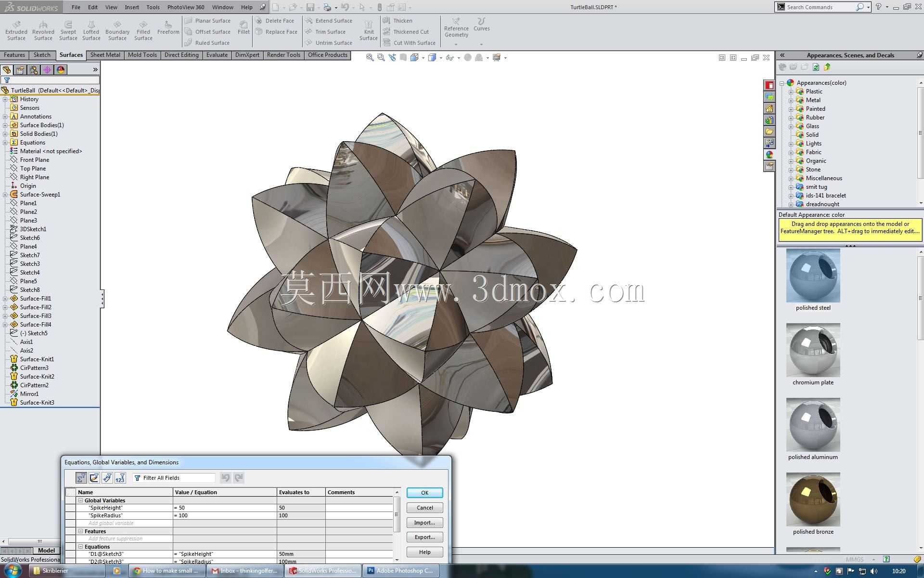Click the Export... button
Screen dimensions: 924x578
[x=424, y=537]
